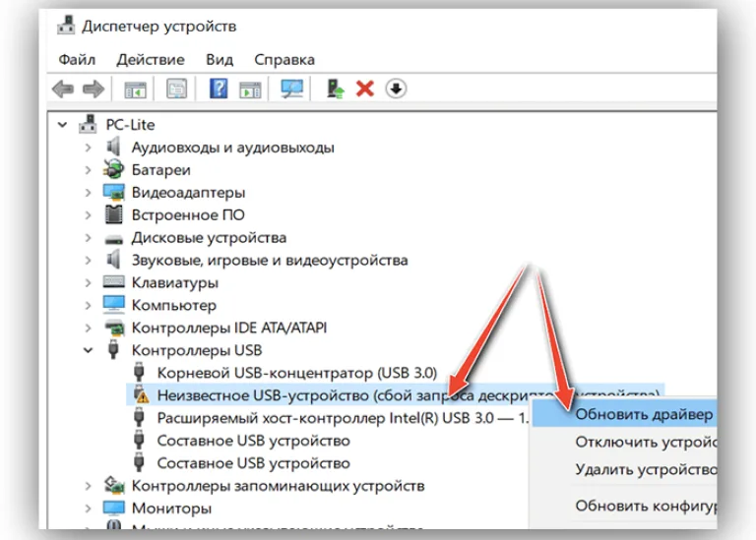Click the Дисковые устройства drive icon
The width and height of the screenshot is (756, 540).
pos(114,238)
